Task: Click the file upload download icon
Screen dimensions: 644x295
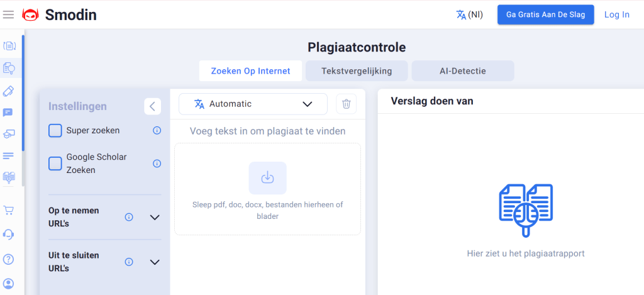Action: 267,177
